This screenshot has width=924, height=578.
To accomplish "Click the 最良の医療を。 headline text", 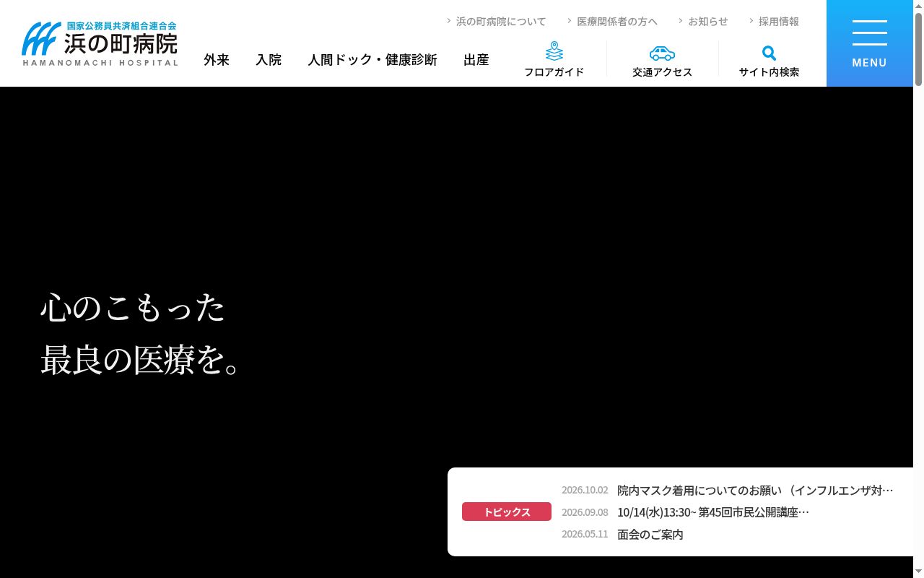I will [x=140, y=360].
